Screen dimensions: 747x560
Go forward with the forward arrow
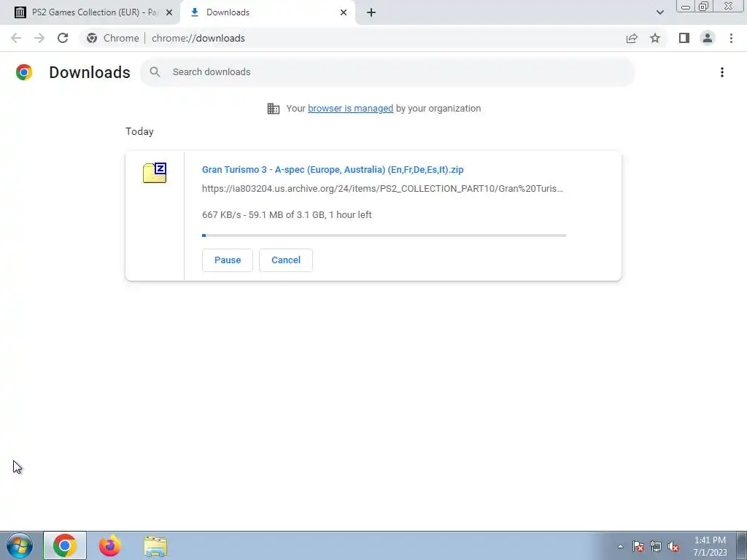39,38
